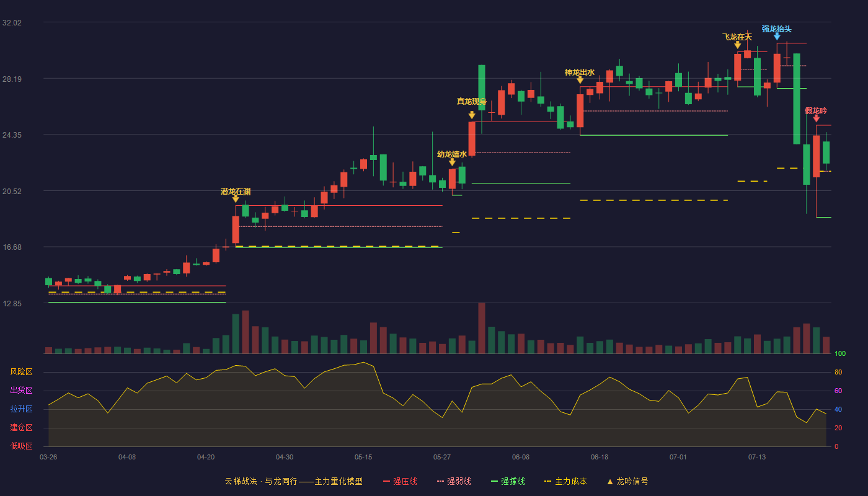
Task: Click the 16.68 price axis label
Action: pos(12,247)
